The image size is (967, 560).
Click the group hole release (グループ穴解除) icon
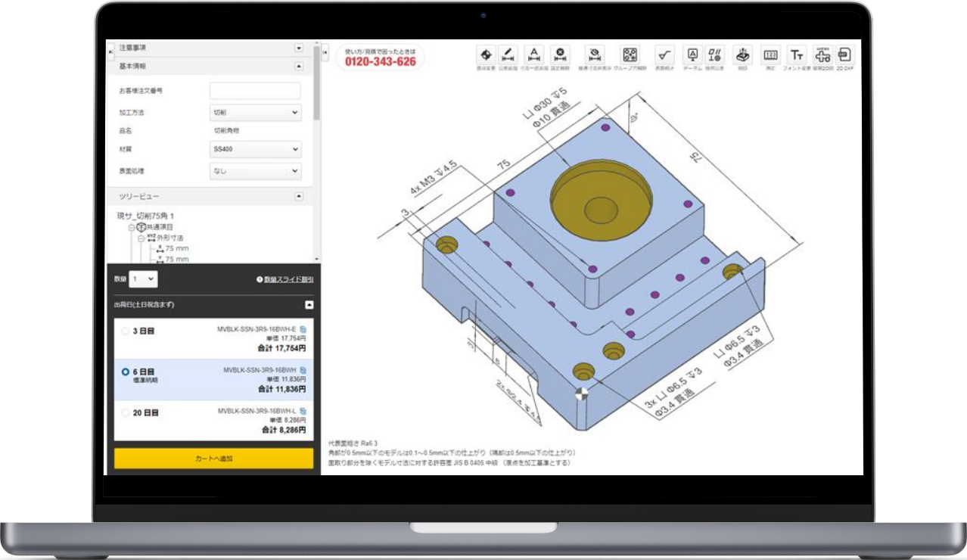pyautogui.click(x=630, y=55)
